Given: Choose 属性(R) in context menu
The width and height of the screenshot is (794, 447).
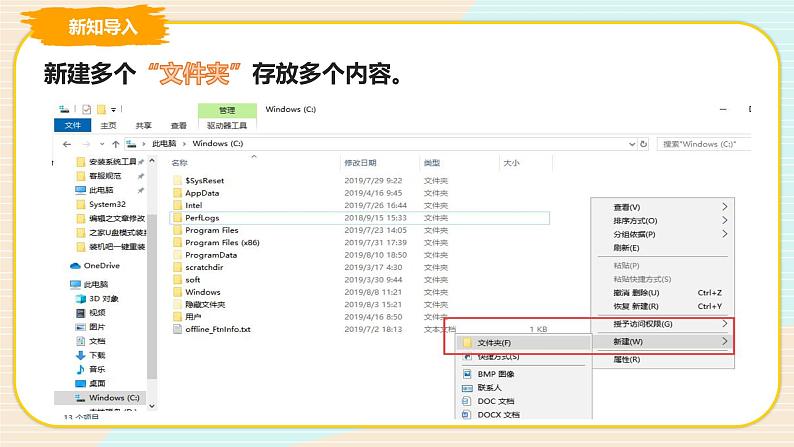Looking at the screenshot, I should pos(662,359).
